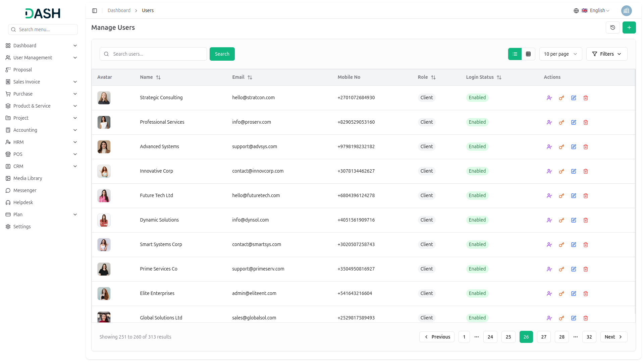Screen dimensions: 644x362
Task: Edit the Elite Enterprises user
Action: (574, 294)
